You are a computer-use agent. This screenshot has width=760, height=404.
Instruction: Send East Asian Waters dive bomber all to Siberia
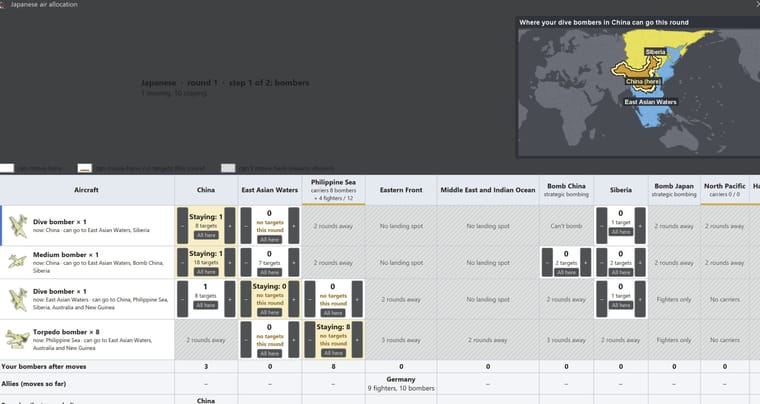point(621,305)
